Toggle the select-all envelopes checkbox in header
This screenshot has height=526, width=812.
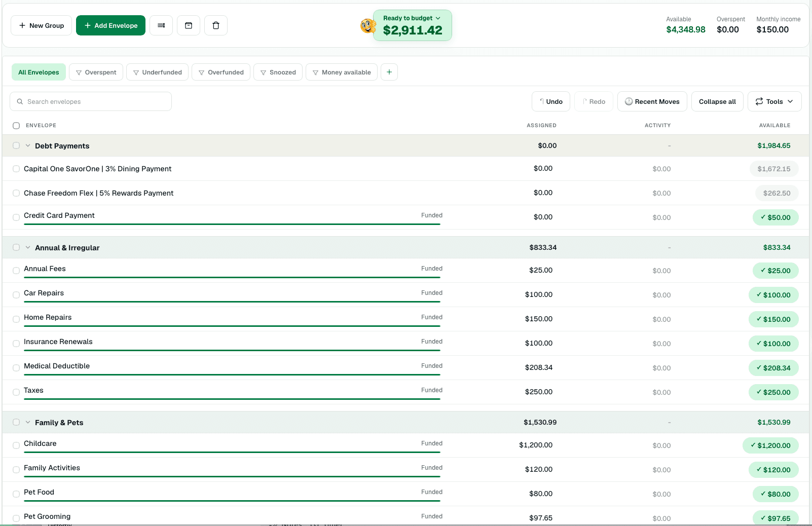tap(16, 126)
